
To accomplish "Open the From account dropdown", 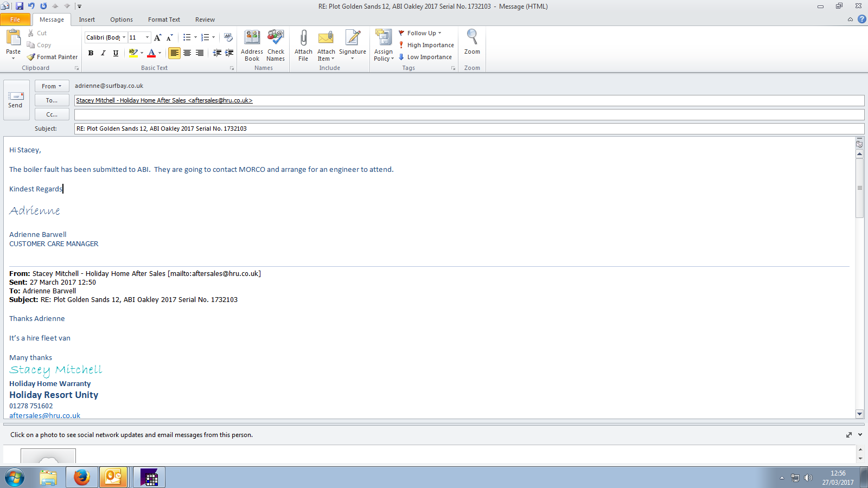I will click(52, 86).
